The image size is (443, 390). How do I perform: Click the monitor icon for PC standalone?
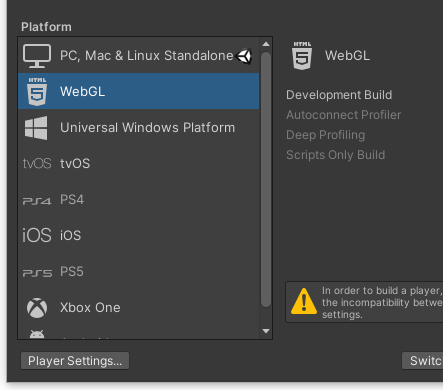click(37, 56)
